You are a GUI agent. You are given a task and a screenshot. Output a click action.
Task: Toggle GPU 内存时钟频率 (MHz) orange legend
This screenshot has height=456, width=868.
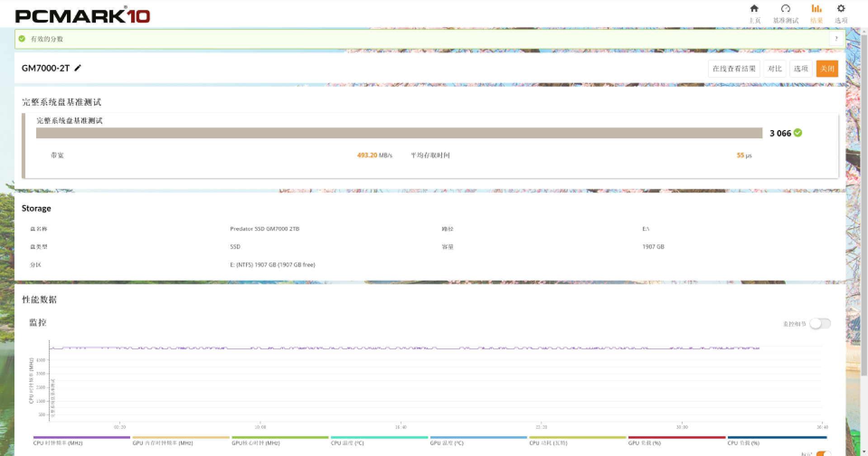click(181, 440)
